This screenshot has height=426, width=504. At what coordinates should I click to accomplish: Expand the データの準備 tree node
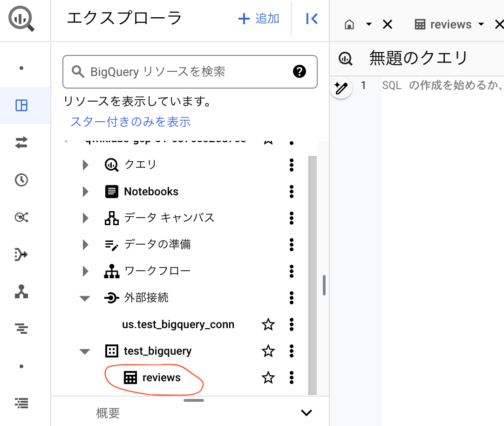[x=85, y=245]
